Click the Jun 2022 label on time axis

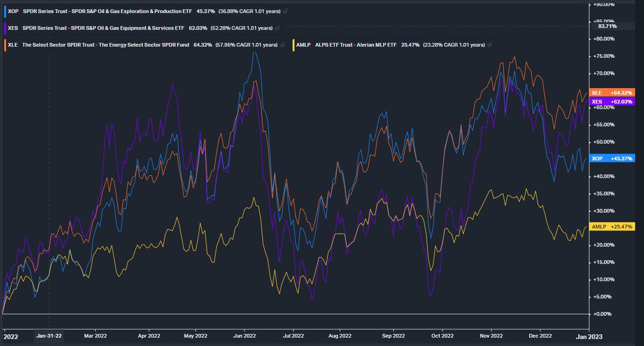click(244, 336)
